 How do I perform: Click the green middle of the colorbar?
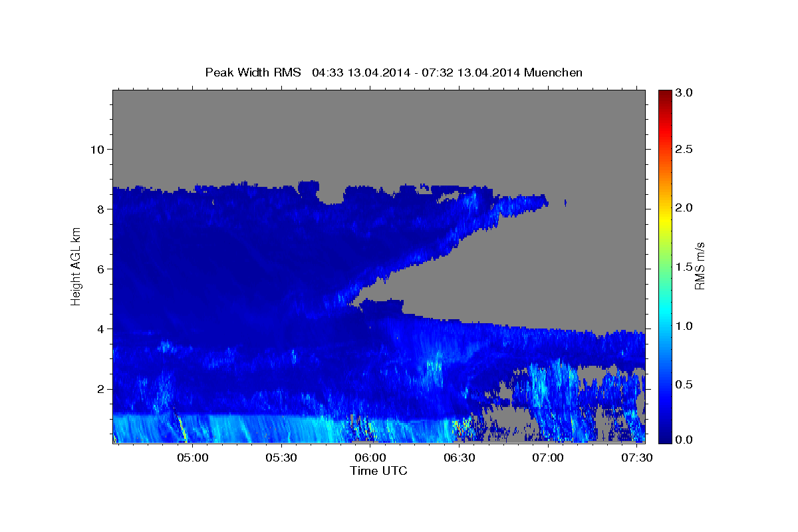665,267
